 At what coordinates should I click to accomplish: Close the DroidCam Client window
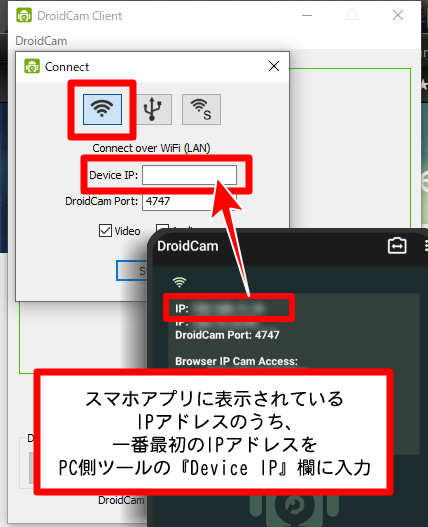pos(398,15)
